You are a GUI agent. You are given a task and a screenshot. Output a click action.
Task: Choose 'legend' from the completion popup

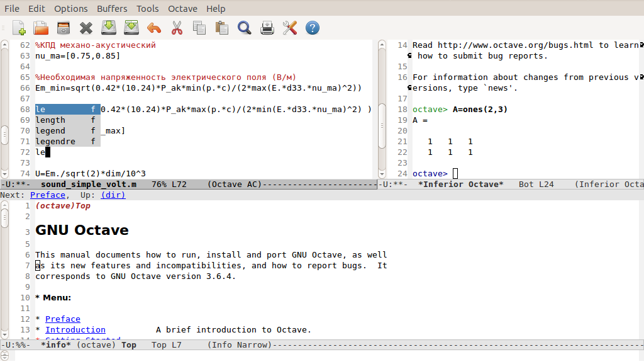tap(50, 131)
